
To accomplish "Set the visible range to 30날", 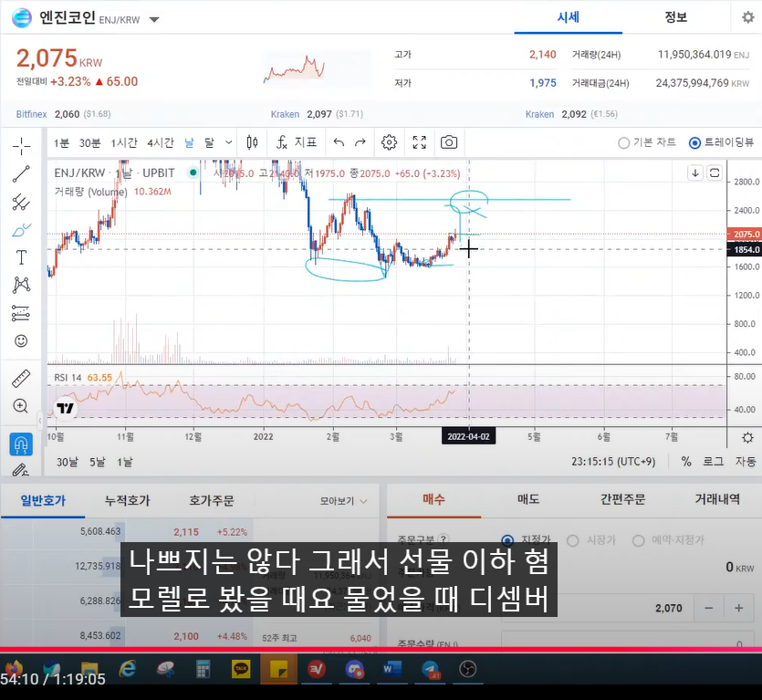I will coord(67,462).
